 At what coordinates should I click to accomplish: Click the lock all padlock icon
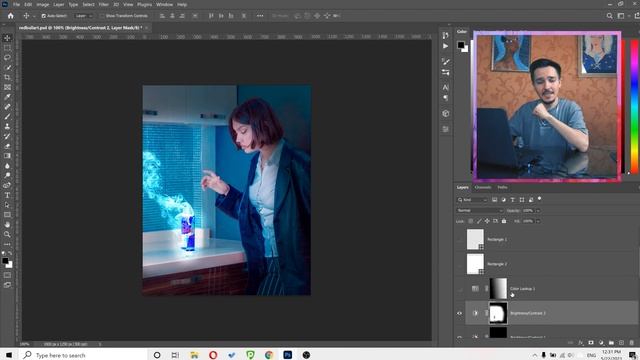pos(504,221)
